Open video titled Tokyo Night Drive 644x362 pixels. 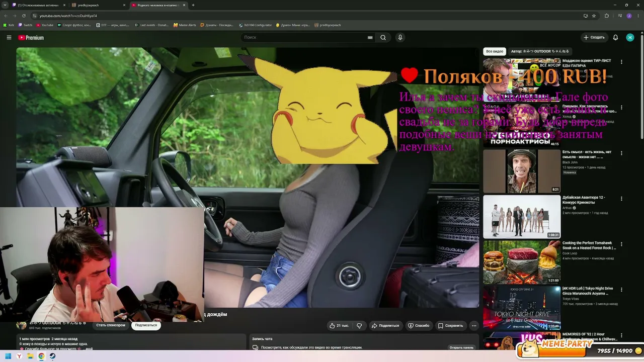(588, 291)
